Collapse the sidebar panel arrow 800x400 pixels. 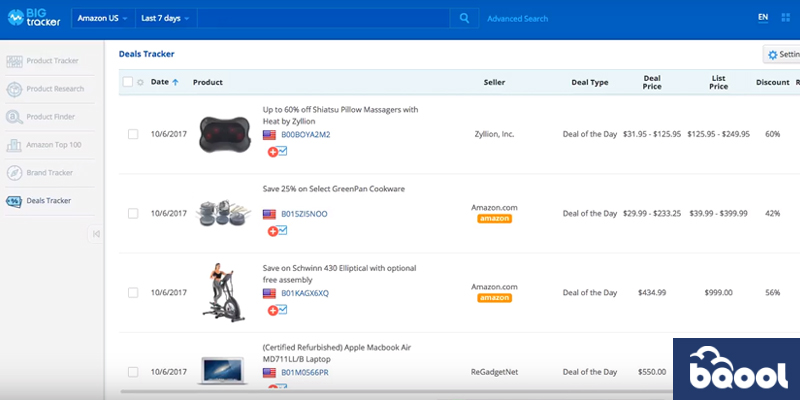[96, 234]
